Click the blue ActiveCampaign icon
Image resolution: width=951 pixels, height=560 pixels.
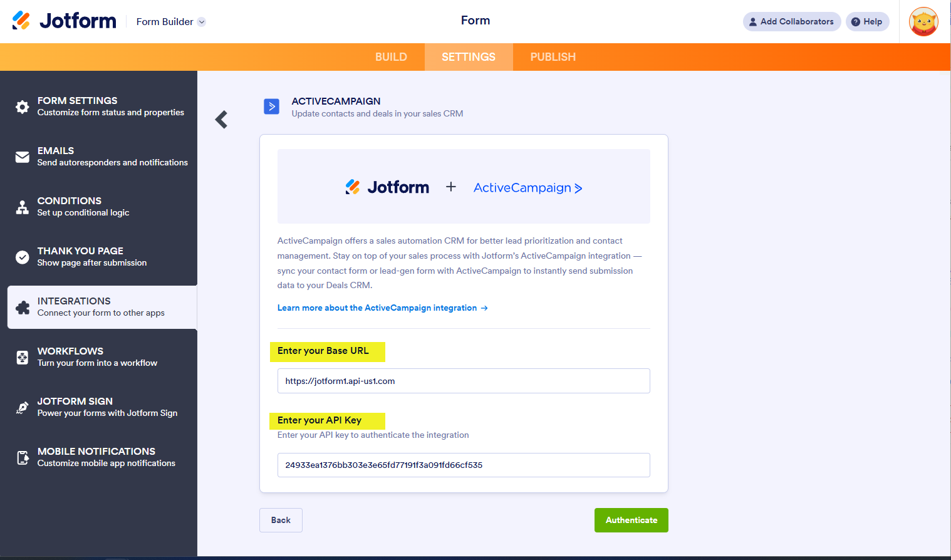[271, 106]
